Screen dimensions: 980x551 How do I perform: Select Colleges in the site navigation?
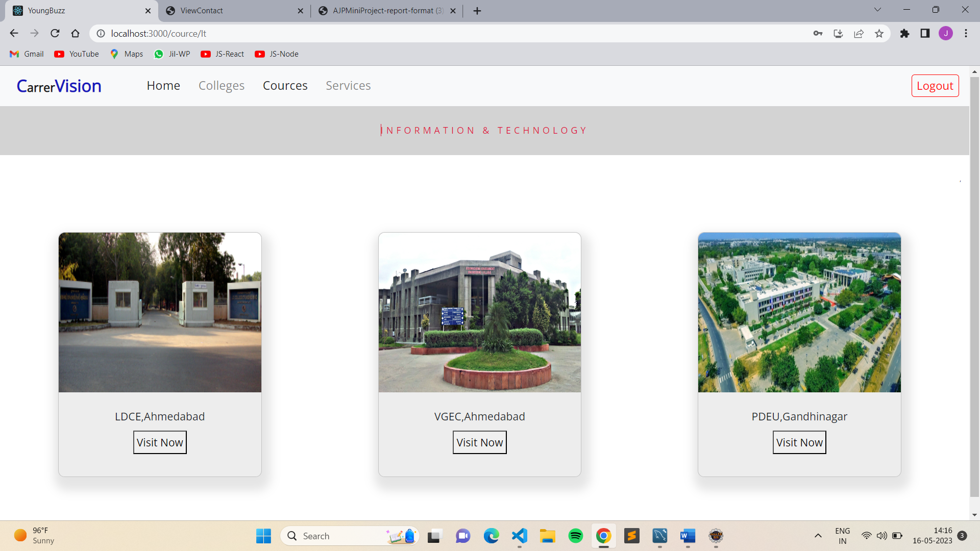tap(221, 85)
